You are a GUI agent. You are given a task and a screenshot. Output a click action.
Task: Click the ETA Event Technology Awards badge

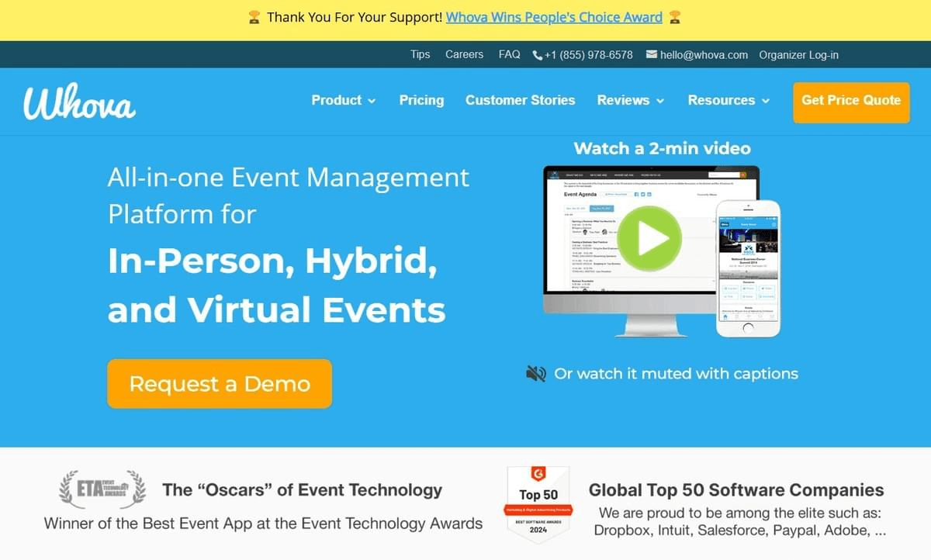[x=102, y=489]
